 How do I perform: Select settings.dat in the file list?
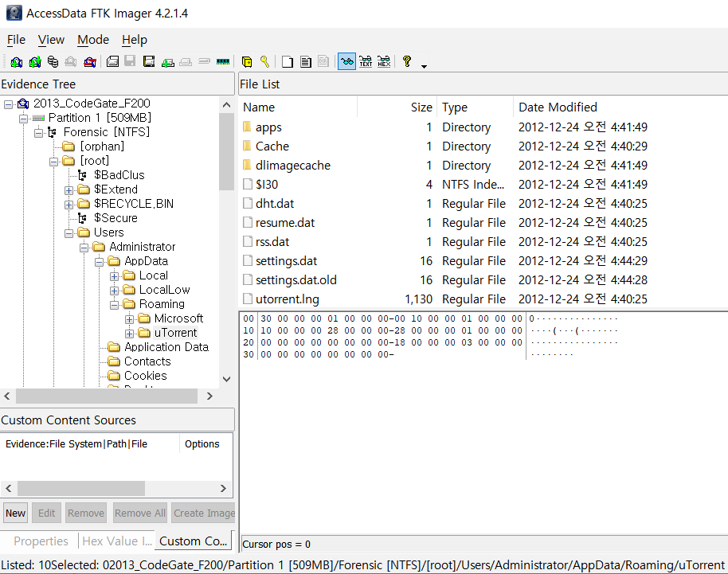point(286,261)
